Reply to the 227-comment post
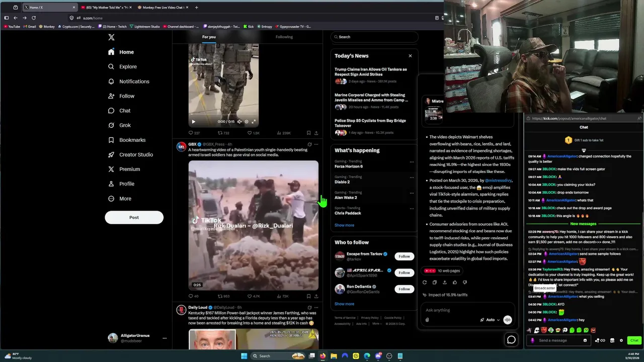Viewport: 644px width, 362px height. pyautogui.click(x=194, y=133)
